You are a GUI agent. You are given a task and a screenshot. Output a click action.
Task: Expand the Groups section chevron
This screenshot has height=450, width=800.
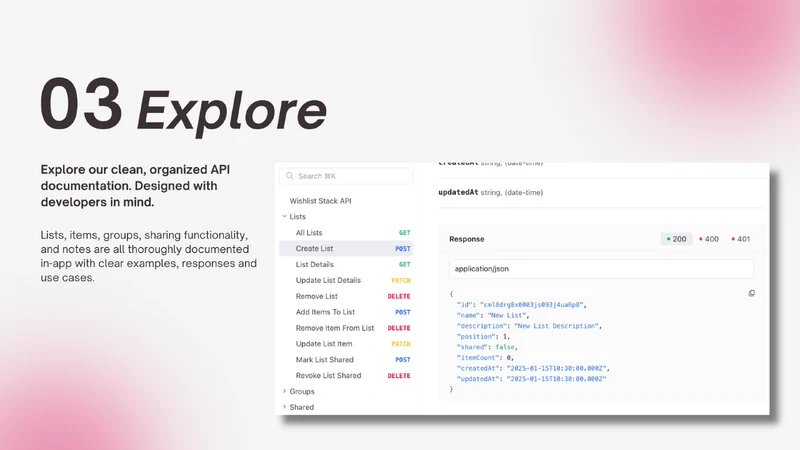point(284,391)
